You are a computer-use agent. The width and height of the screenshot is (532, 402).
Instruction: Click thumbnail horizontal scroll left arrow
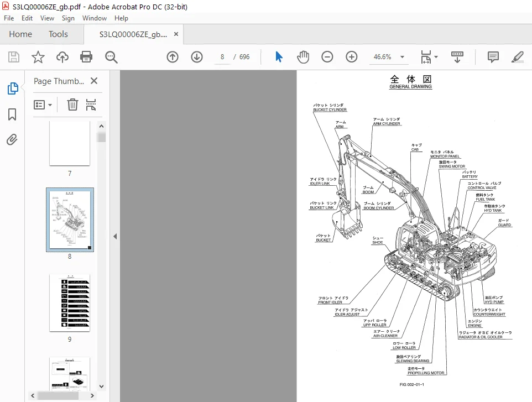33,395
